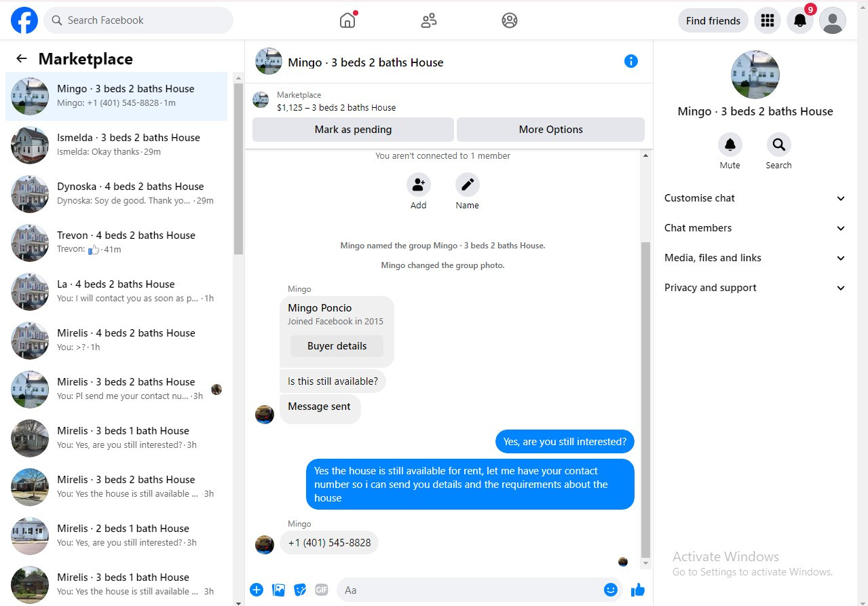This screenshot has width=868, height=606.
Task: Open La 4 beds 2 baths House chat
Action: 116,292
